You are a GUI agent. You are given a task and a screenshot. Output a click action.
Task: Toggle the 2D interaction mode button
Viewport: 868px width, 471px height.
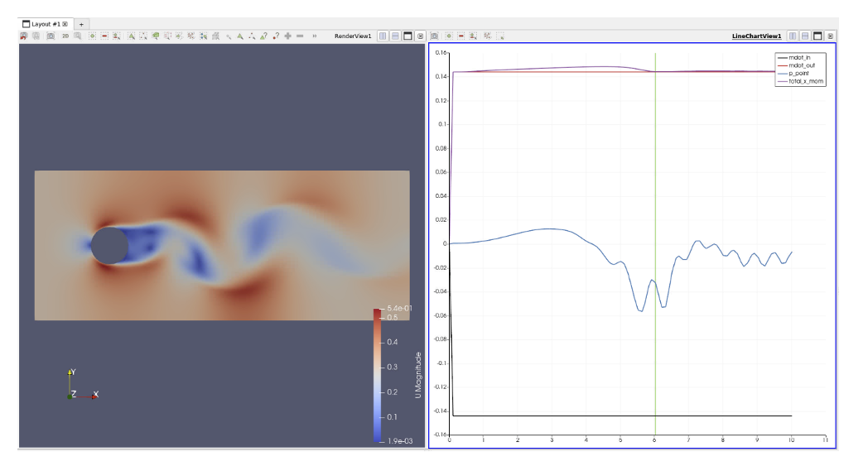click(x=65, y=36)
